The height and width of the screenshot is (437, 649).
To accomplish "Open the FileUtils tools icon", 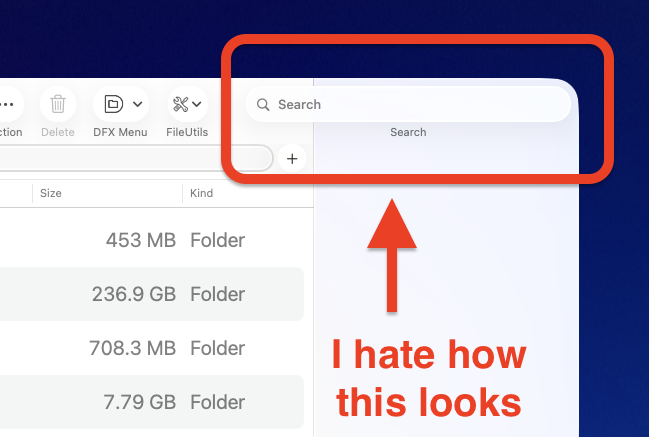I will click(180, 104).
